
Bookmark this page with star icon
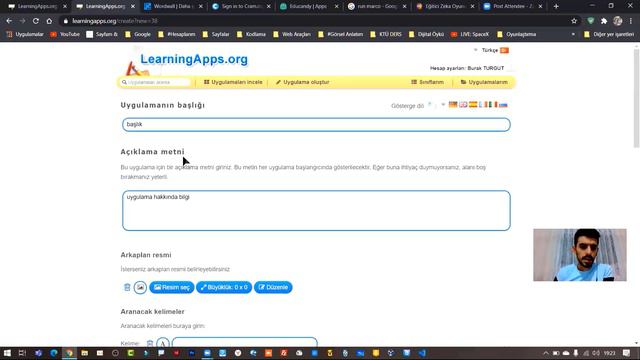coord(574,21)
